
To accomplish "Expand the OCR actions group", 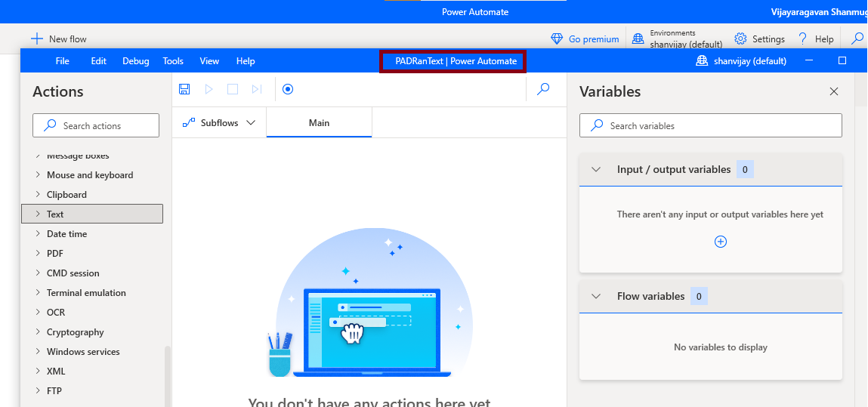I will 38,312.
